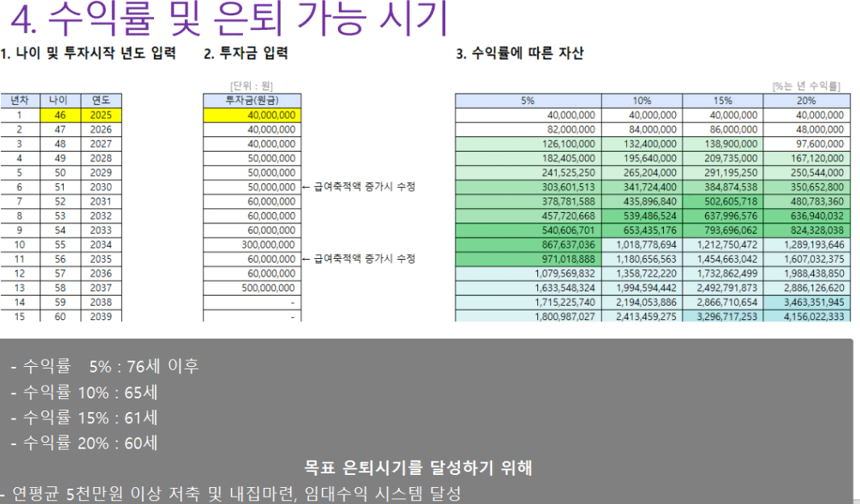Click the 투자금(원금) column header
This screenshot has height=504, width=860.
coord(251,101)
